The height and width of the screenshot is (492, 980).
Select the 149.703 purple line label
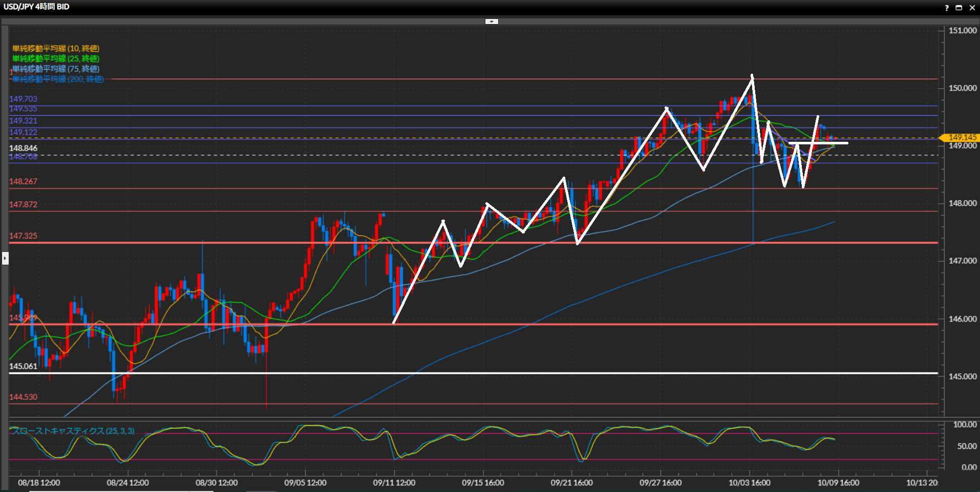pyautogui.click(x=23, y=99)
